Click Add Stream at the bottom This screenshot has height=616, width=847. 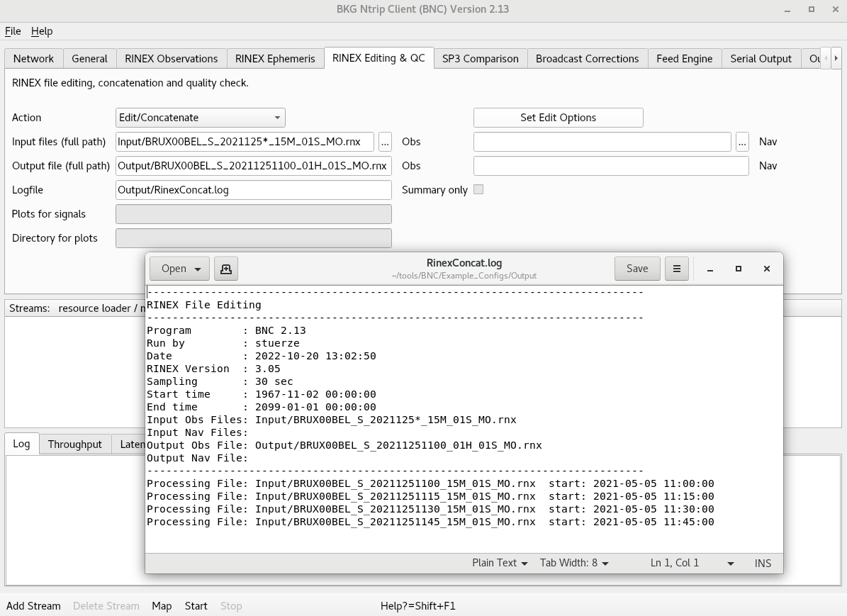(33, 606)
